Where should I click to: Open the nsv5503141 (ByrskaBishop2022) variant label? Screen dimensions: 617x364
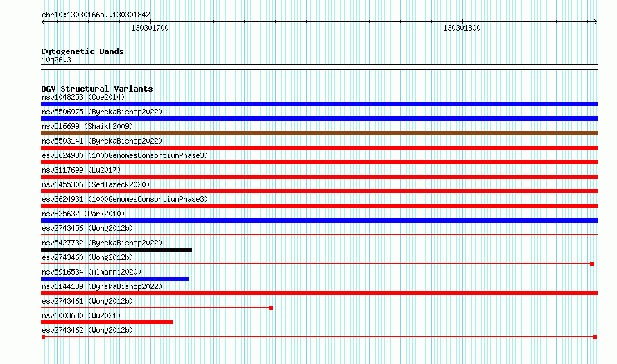click(102, 141)
